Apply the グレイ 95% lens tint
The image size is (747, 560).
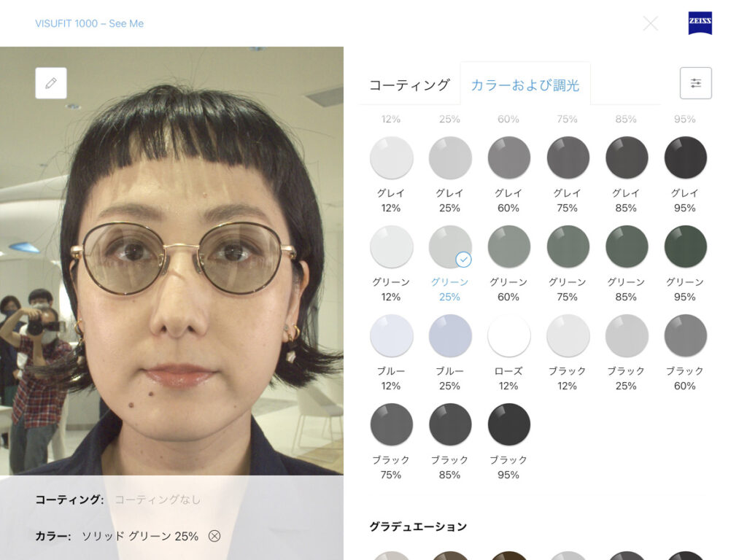pyautogui.click(x=685, y=157)
